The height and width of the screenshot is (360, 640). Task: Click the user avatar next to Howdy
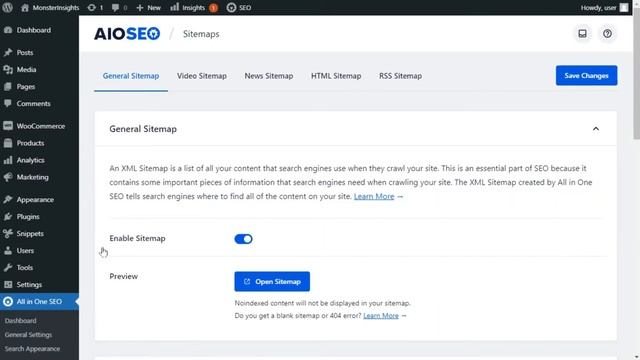click(x=624, y=7)
